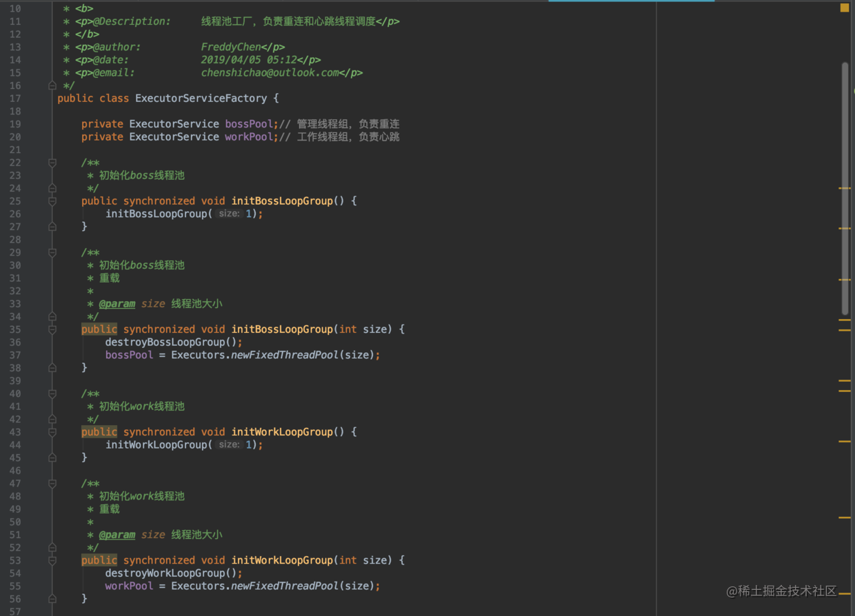The height and width of the screenshot is (616, 855).
Task: Click the destroyWorkLoopGroup() call
Action: tap(171, 573)
